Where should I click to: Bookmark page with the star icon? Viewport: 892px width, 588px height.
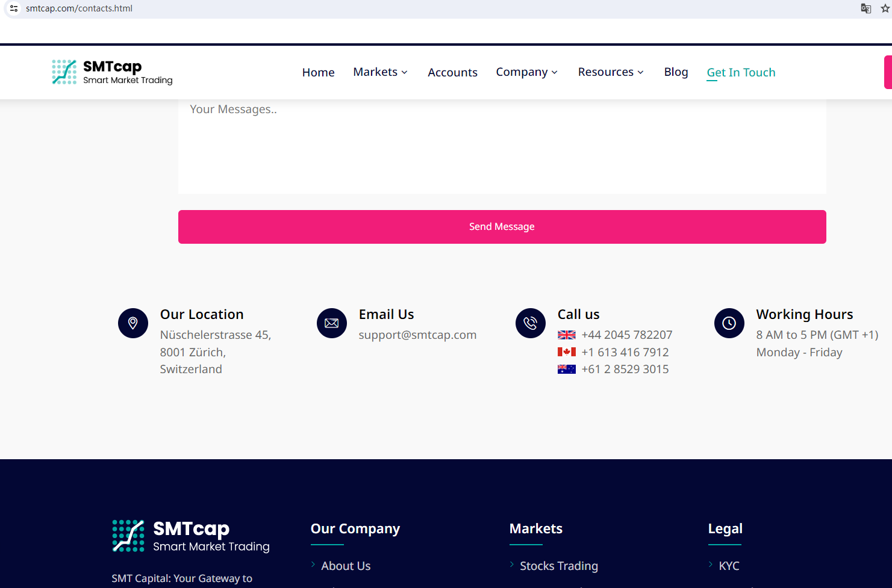(x=885, y=8)
